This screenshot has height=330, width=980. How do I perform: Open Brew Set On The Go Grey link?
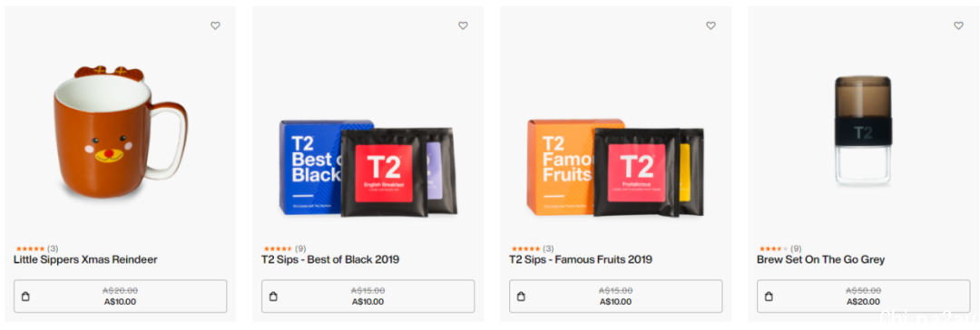coord(820,259)
